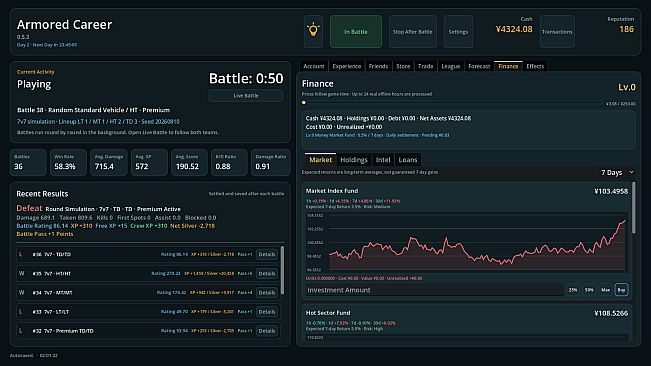This screenshot has height=366, width=651.
Task: Click the Autosaved status text
Action: click(x=34, y=356)
